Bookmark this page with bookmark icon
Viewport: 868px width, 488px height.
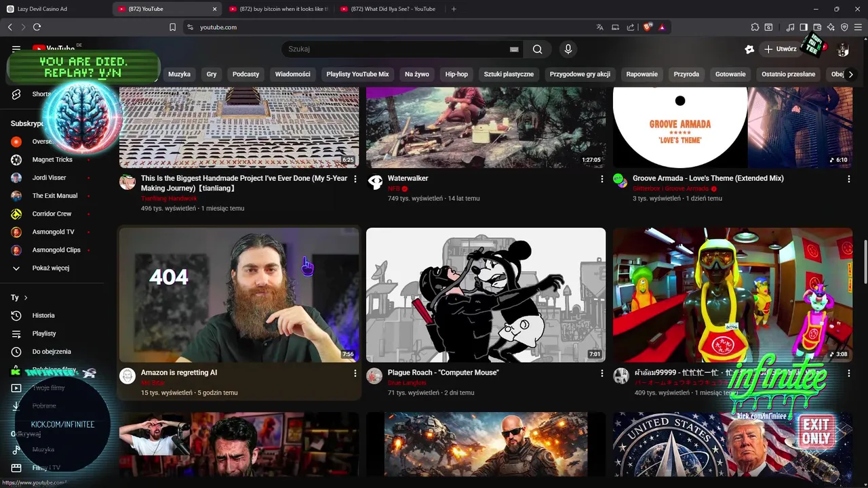coord(172,27)
